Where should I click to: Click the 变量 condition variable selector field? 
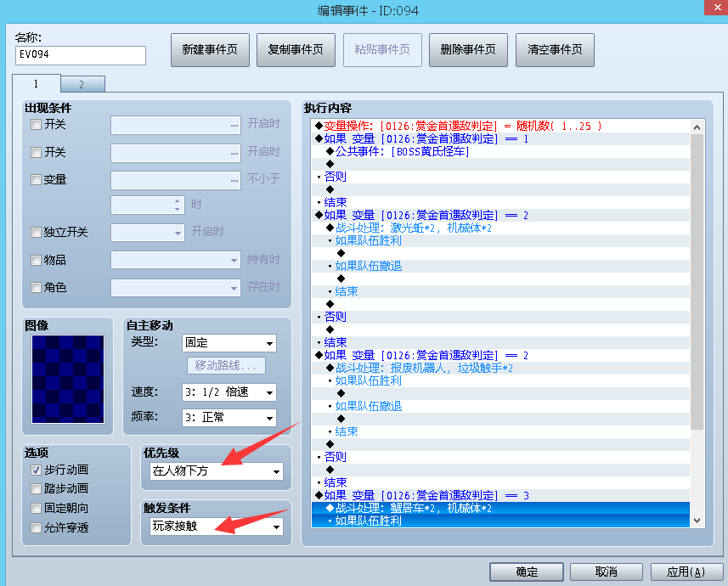coord(176,180)
